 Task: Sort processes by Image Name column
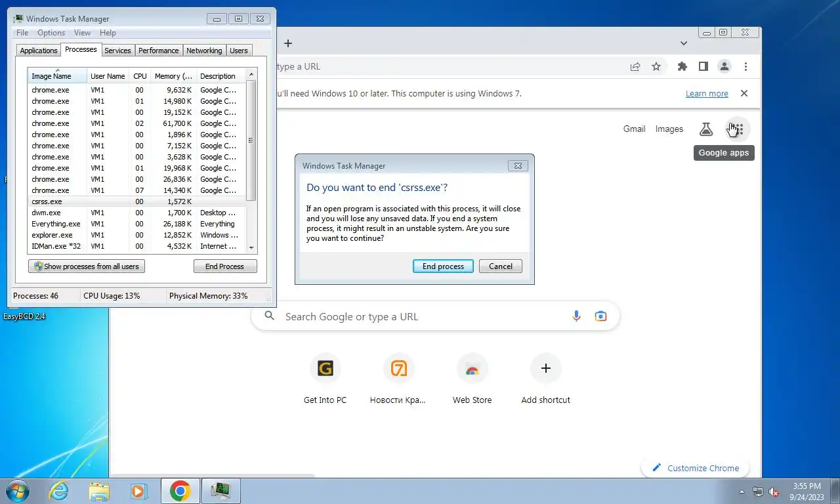point(57,75)
